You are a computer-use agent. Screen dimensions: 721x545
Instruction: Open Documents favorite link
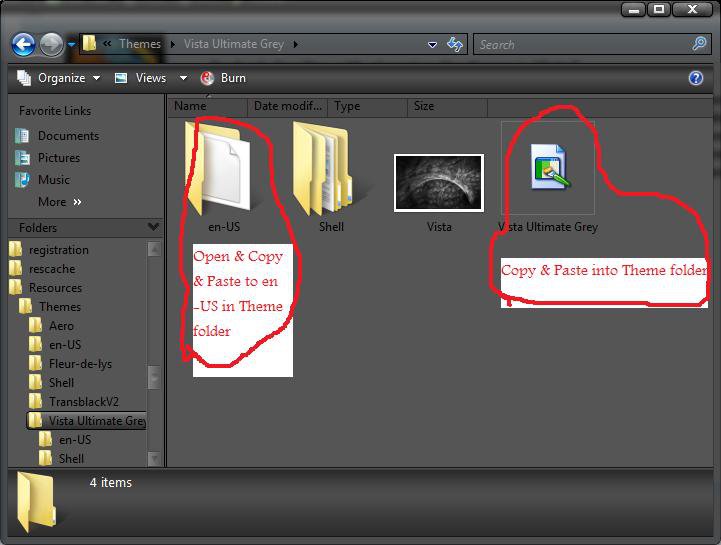click(x=68, y=136)
